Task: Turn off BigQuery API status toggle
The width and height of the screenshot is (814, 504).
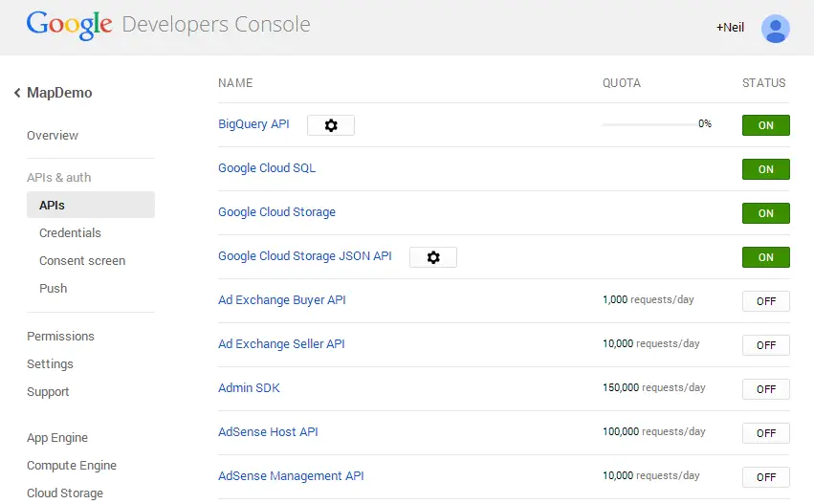Action: 766,125
